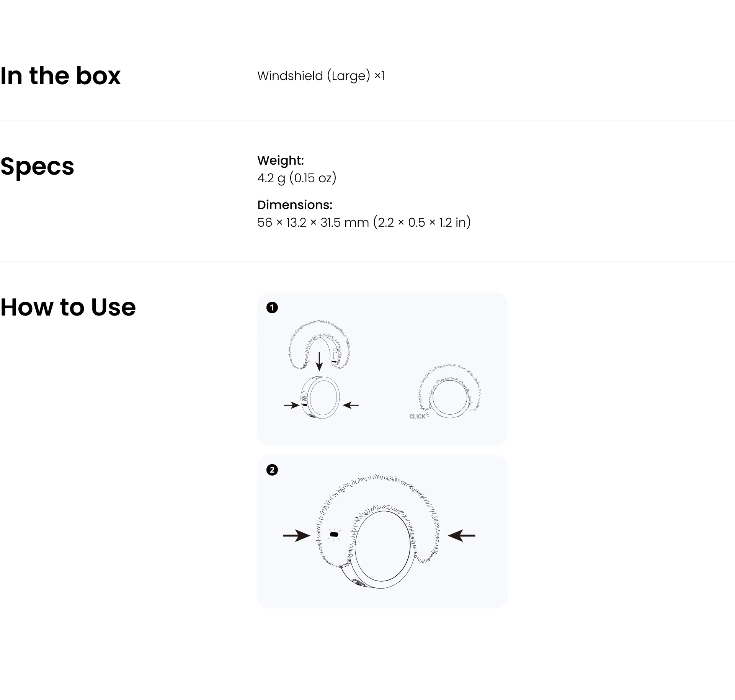Click the left arrow beside step 1 device
This screenshot has height=700, width=735.
(x=291, y=405)
